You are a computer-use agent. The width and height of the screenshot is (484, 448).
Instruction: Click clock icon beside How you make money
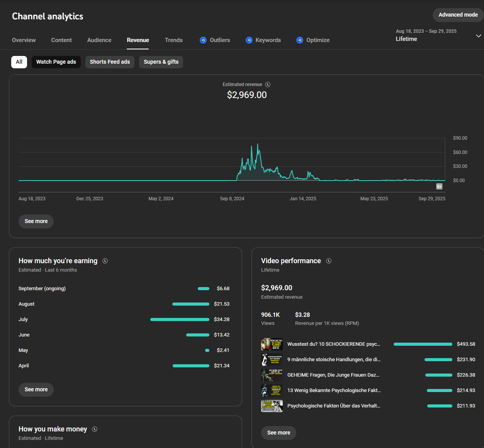coord(95,429)
